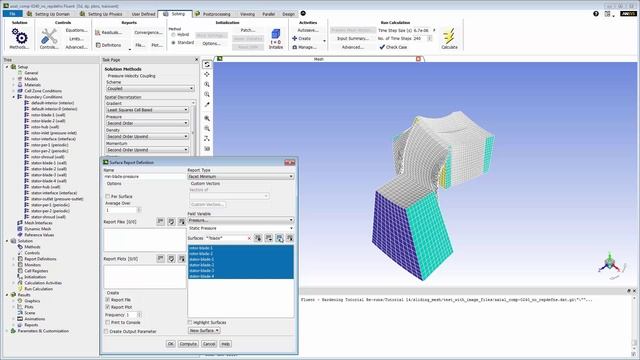Switch to User Defined tab
640x360 pixels.
[143, 14]
